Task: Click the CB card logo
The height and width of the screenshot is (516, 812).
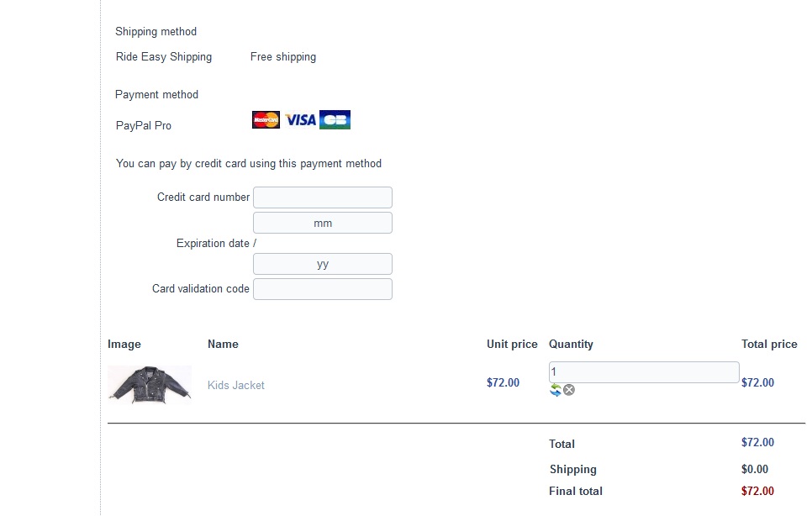Action: tap(335, 120)
